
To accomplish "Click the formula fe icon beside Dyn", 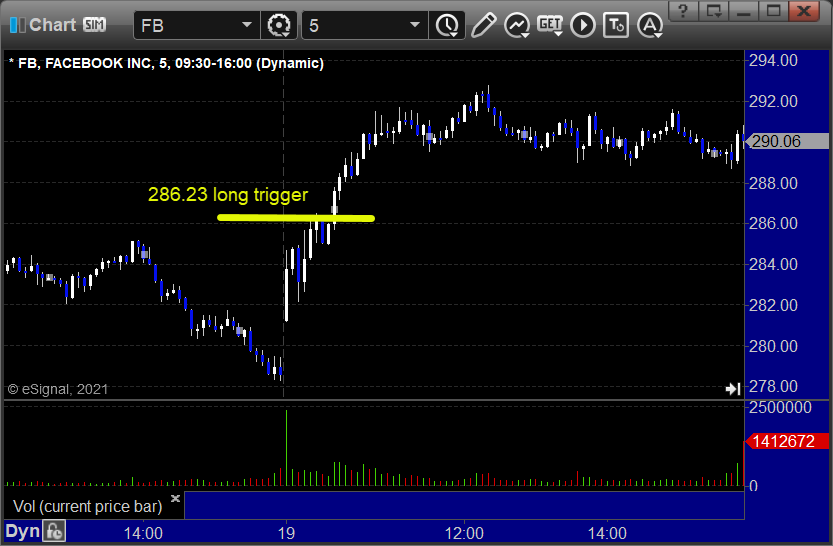I will tap(55, 531).
